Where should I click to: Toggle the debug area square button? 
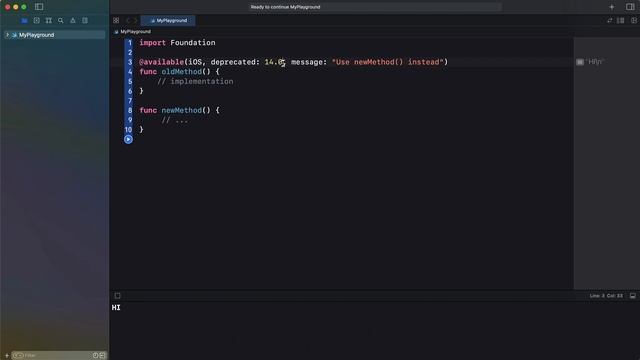click(118, 296)
